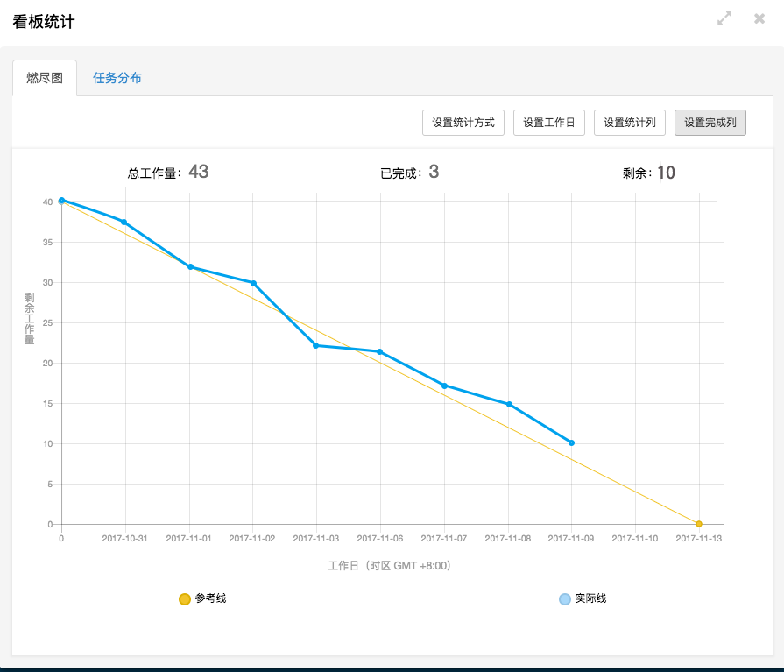
Task: Close the 看板统计 dialog
Action: point(759,18)
